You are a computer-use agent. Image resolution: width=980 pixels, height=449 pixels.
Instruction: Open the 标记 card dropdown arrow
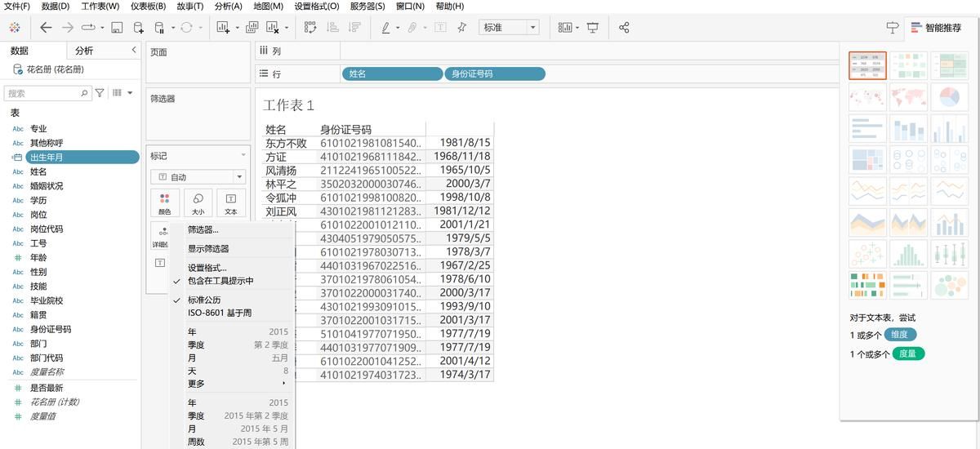pyautogui.click(x=243, y=155)
